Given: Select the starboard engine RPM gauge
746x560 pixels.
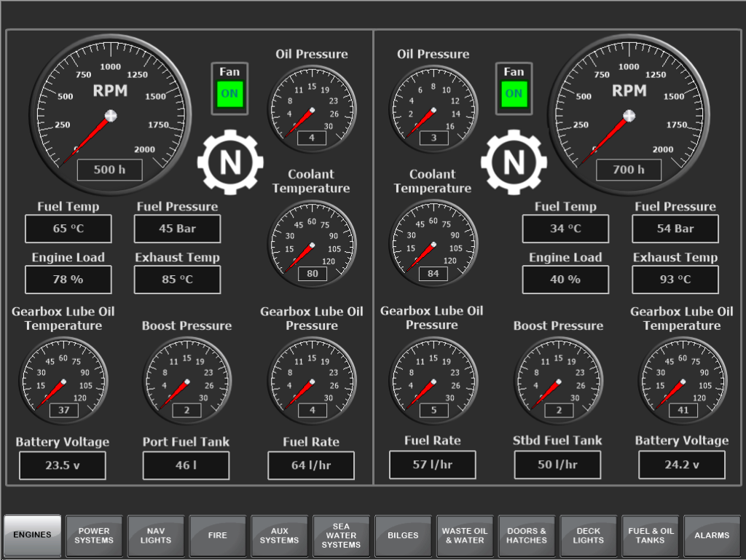Looking at the screenshot, I should (x=629, y=115).
